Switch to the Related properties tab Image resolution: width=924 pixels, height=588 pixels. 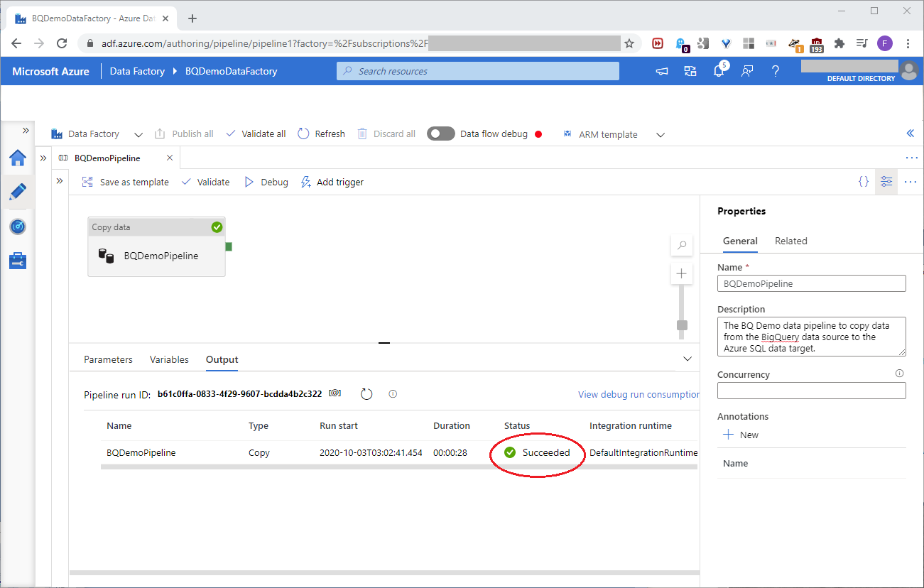pyautogui.click(x=791, y=241)
